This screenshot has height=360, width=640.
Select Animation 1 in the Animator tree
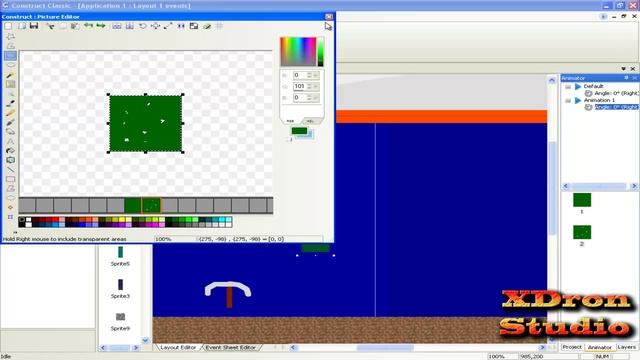click(x=599, y=100)
